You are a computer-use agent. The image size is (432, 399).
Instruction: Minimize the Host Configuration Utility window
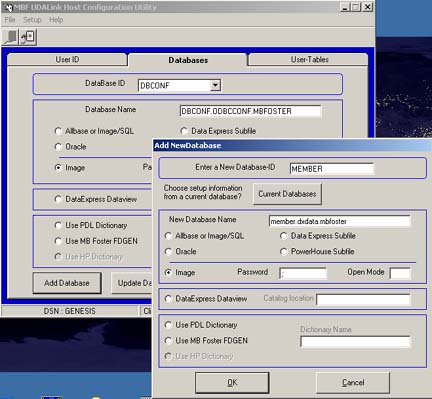point(345,7)
